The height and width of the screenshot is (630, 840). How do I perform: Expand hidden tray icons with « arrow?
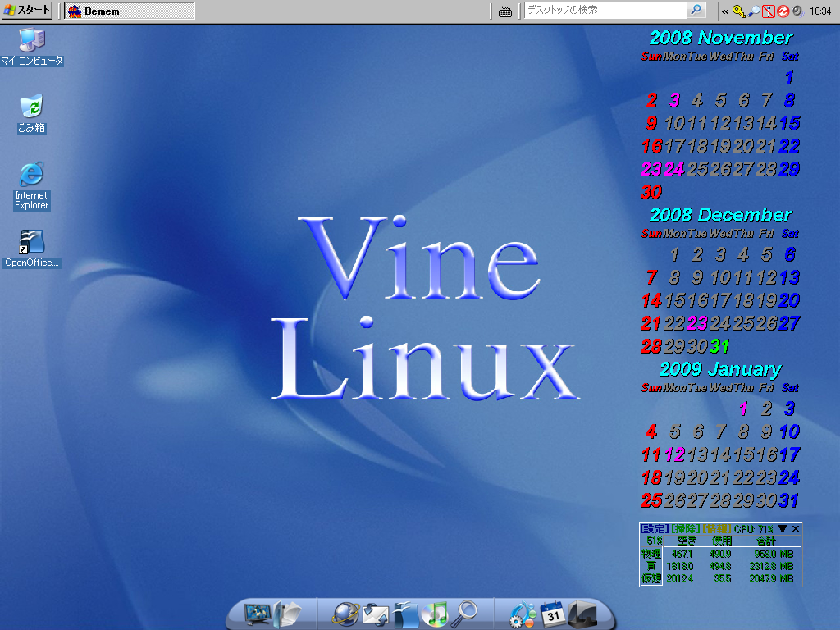click(725, 11)
